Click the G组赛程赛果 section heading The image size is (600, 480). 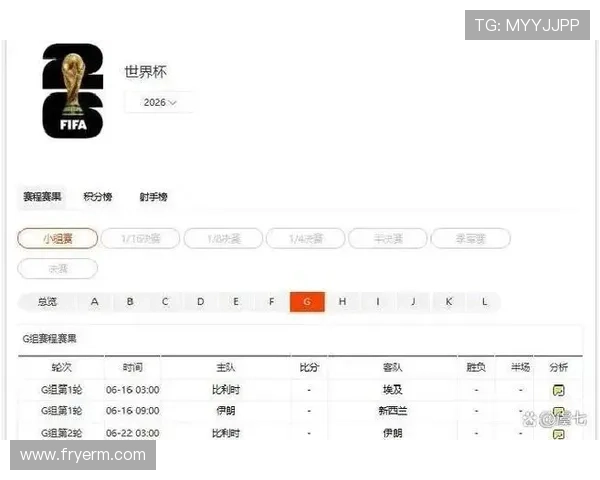click(x=49, y=338)
